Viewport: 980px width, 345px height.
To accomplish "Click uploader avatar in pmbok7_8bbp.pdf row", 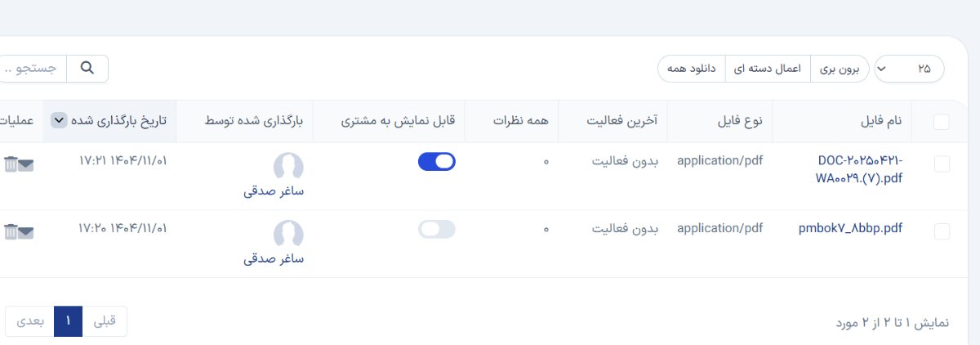I will tap(288, 235).
